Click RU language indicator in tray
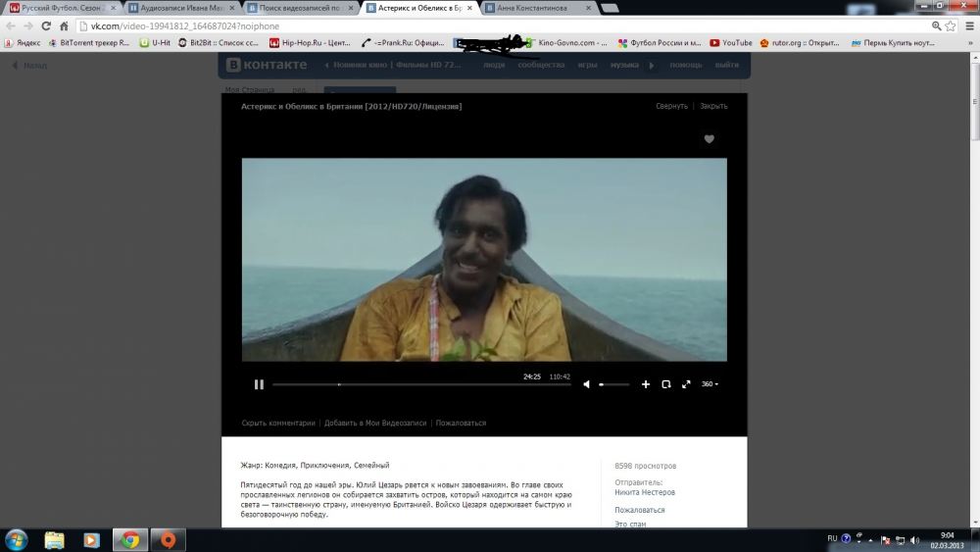980x552 pixels. tap(832, 538)
